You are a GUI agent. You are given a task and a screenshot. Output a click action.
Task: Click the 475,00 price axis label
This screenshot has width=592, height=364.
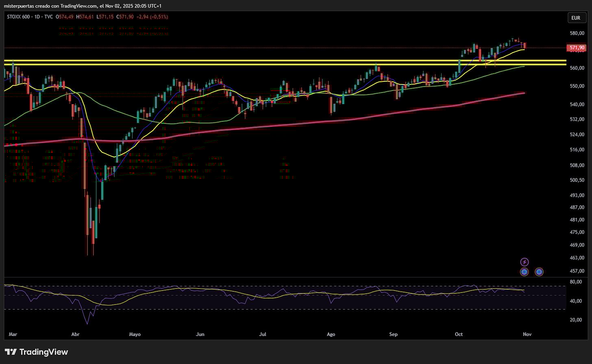click(577, 232)
